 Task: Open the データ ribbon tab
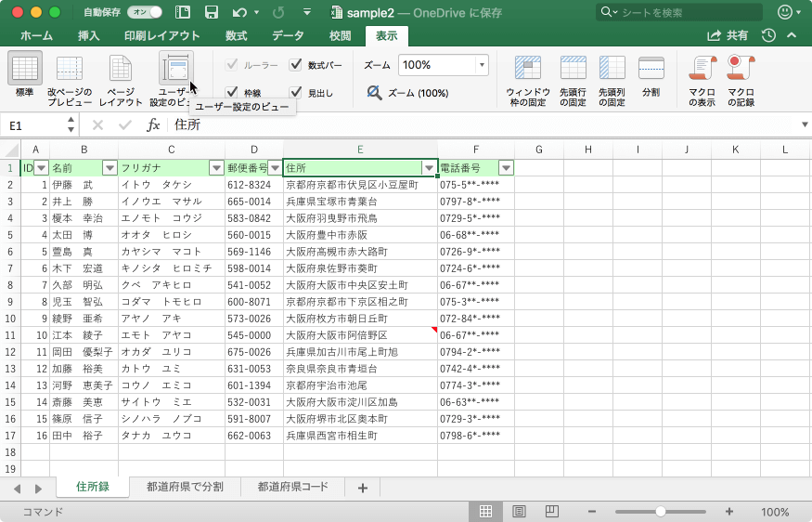click(288, 36)
